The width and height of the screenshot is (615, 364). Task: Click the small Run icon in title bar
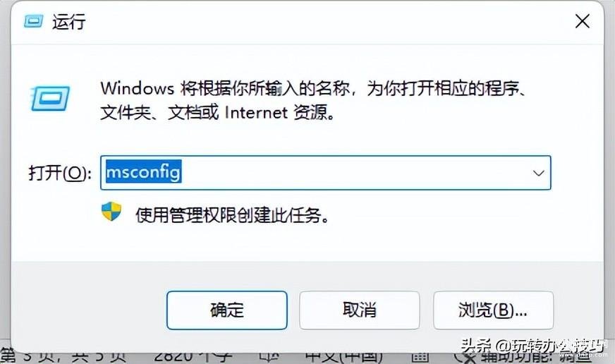click(33, 20)
